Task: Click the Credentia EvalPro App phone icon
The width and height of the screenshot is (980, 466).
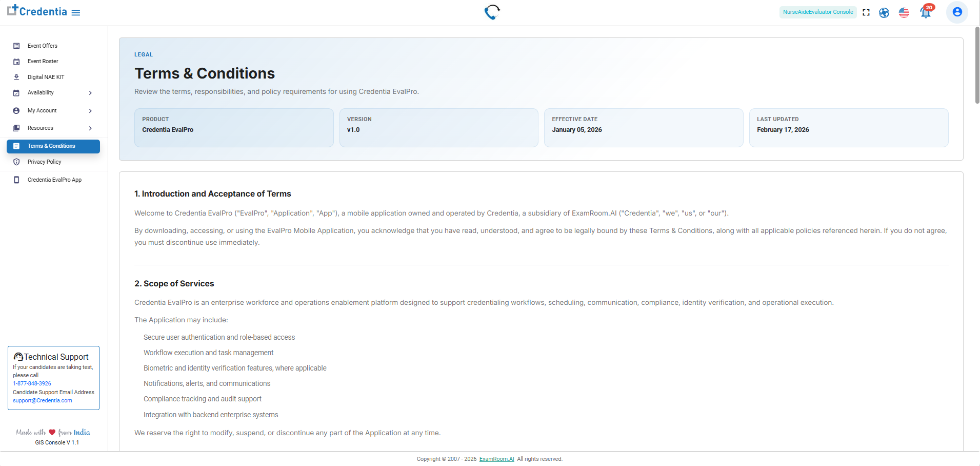Action: [x=16, y=180]
